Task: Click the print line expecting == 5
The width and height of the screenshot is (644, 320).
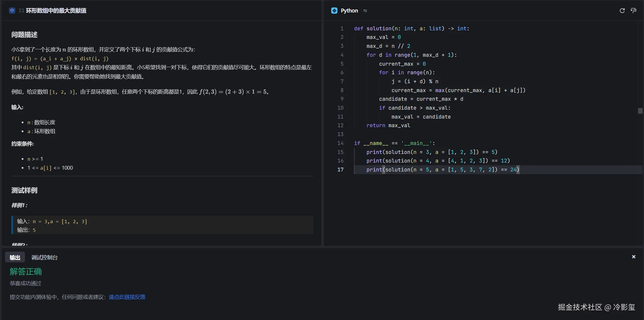Action: tap(432, 152)
